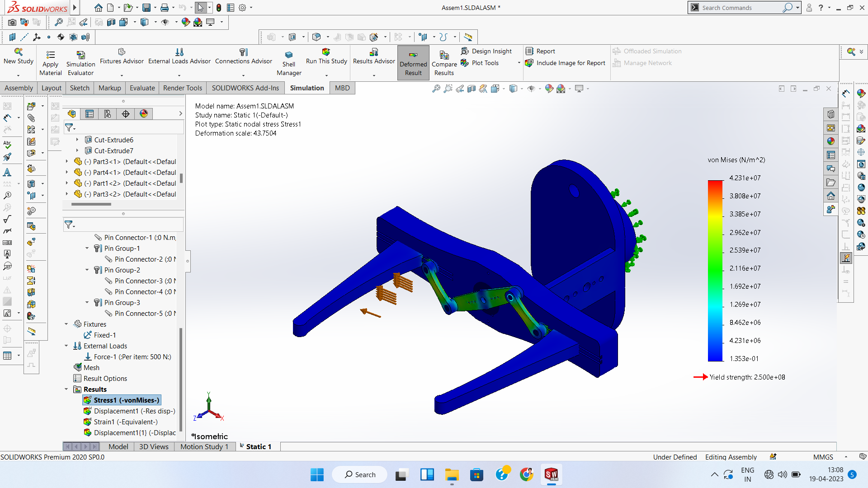Click the Shell Manager icon

click(x=289, y=55)
